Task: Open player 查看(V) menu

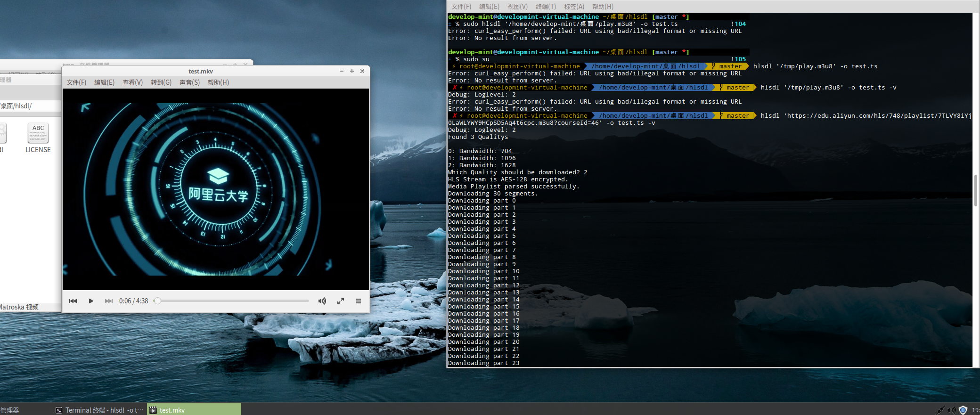Action: [132, 82]
